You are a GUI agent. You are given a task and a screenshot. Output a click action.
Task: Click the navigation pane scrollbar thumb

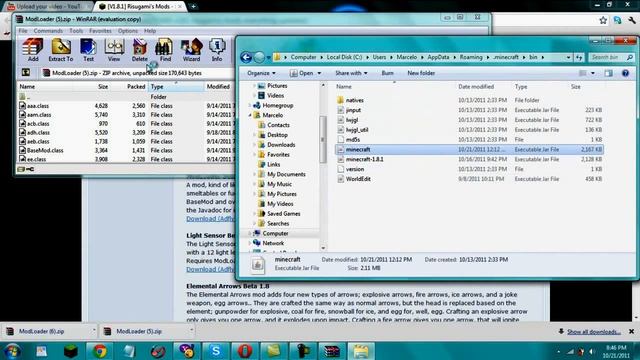(323, 140)
